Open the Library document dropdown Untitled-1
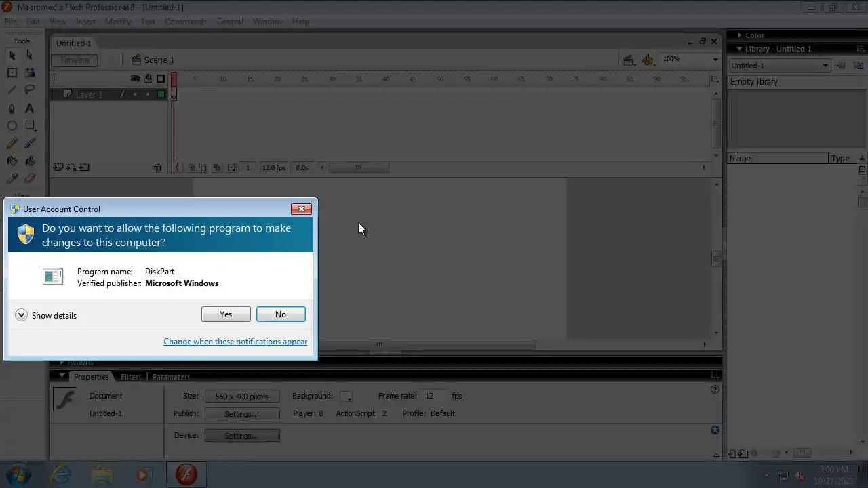Image resolution: width=868 pixels, height=488 pixels. coord(779,66)
